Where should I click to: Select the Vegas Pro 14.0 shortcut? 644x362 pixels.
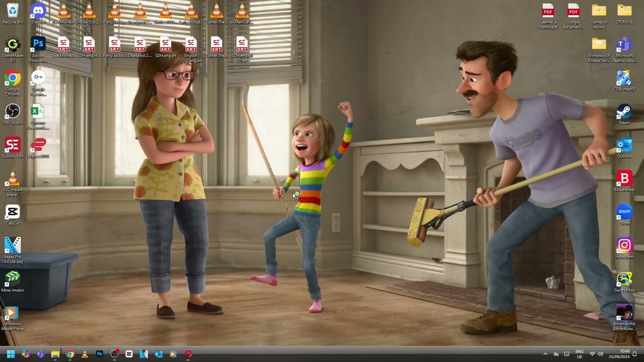pos(13,250)
